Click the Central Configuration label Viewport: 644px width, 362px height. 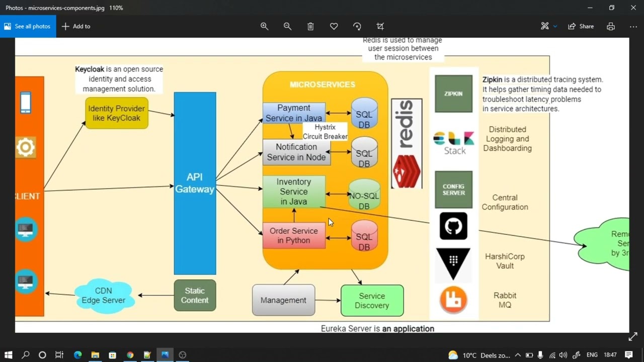click(505, 202)
